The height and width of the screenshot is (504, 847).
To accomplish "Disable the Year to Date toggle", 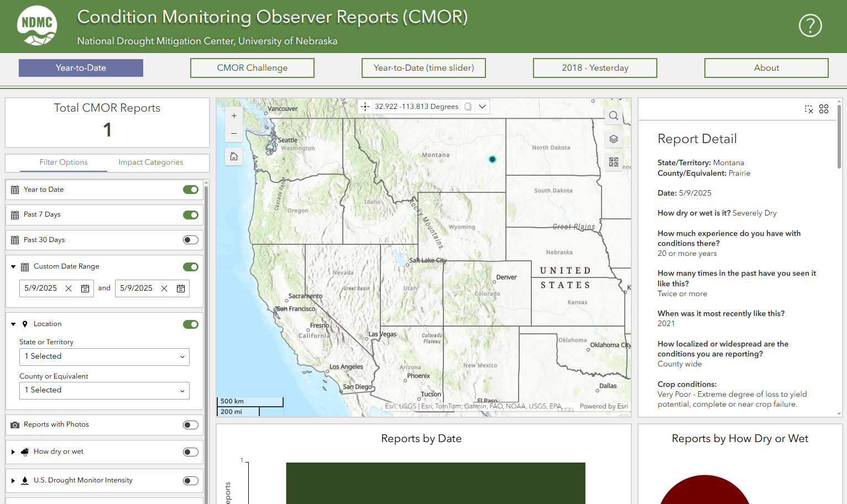I will click(191, 190).
